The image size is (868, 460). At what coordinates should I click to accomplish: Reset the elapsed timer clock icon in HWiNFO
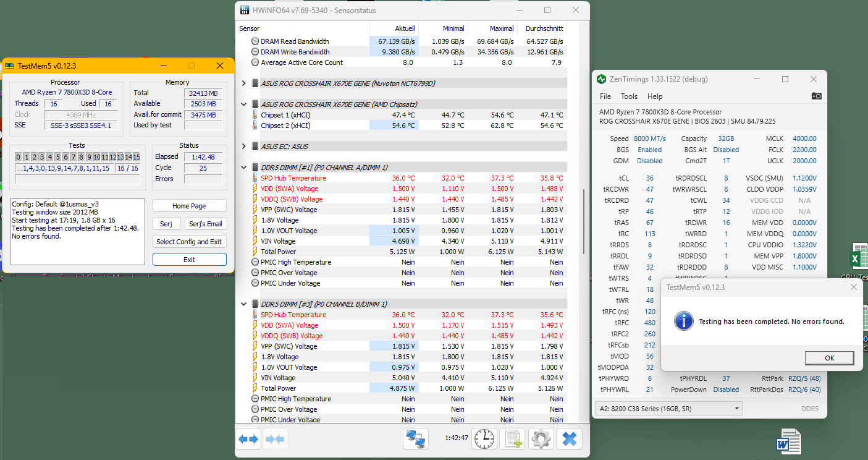[x=484, y=439]
